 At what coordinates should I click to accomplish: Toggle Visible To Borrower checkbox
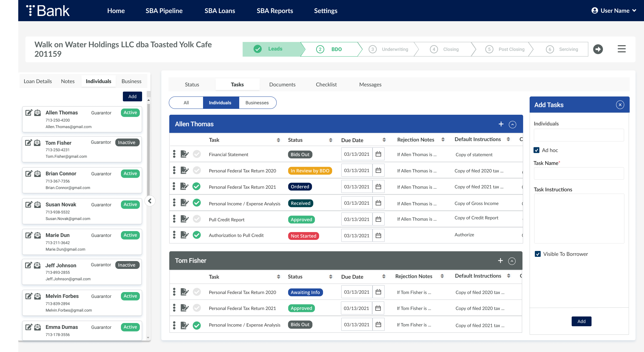tap(538, 254)
